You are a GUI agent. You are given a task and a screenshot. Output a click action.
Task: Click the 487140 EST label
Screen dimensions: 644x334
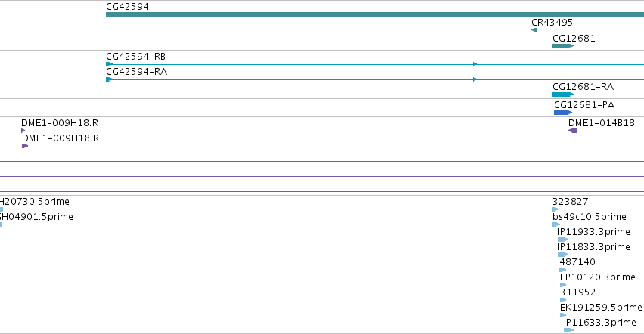[x=577, y=261]
